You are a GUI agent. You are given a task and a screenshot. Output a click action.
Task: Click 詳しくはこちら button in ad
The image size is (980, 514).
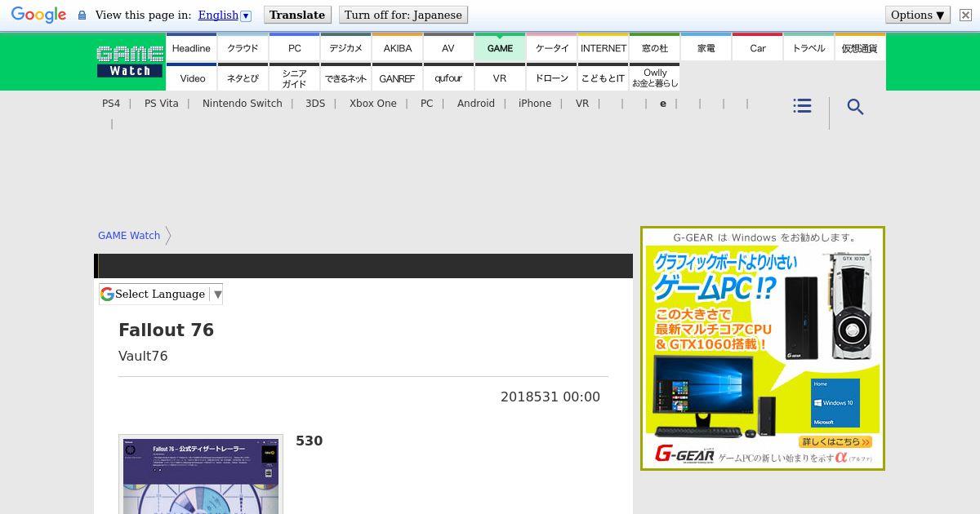pyautogui.click(x=835, y=441)
